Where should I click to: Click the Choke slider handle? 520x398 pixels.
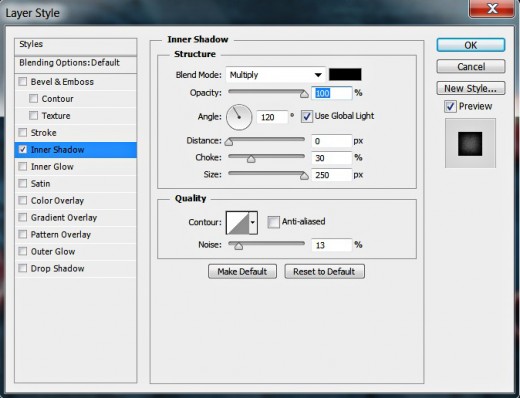point(251,159)
